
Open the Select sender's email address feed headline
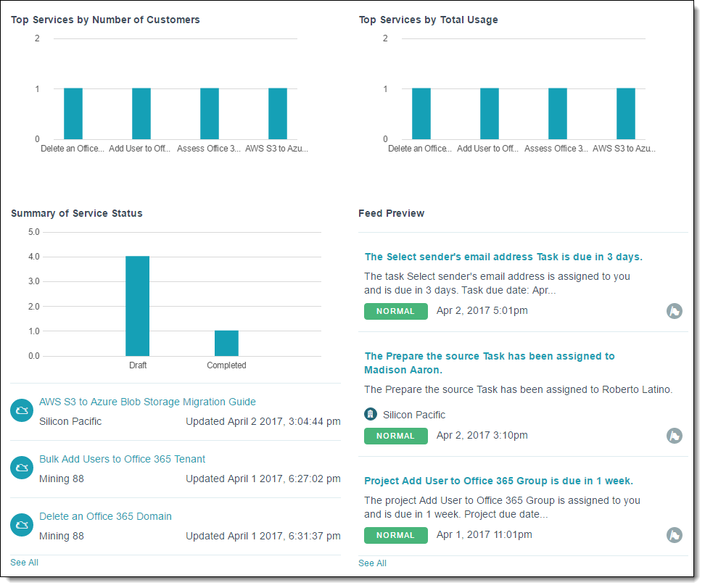[x=503, y=257]
